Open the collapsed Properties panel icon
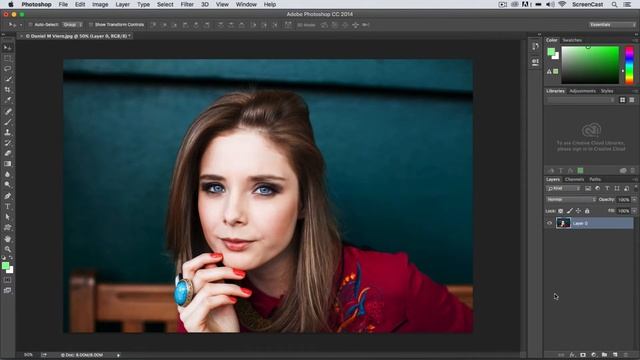The image size is (640, 360). tap(535, 62)
